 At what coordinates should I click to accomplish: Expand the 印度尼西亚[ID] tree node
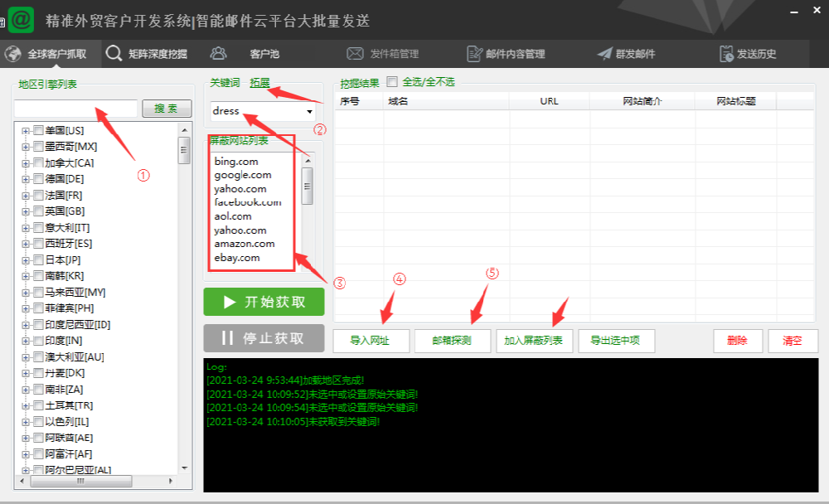point(25,325)
